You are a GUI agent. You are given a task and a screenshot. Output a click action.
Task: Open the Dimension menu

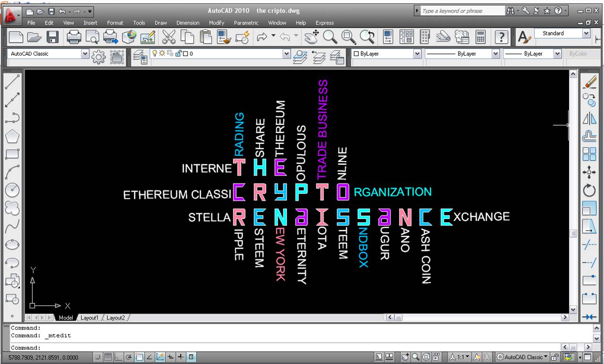pos(188,23)
